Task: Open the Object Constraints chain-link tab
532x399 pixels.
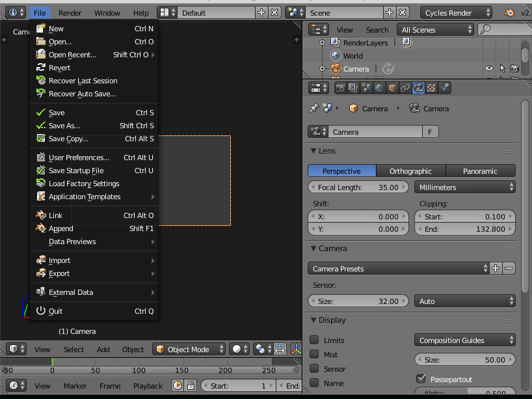Action: (x=405, y=87)
